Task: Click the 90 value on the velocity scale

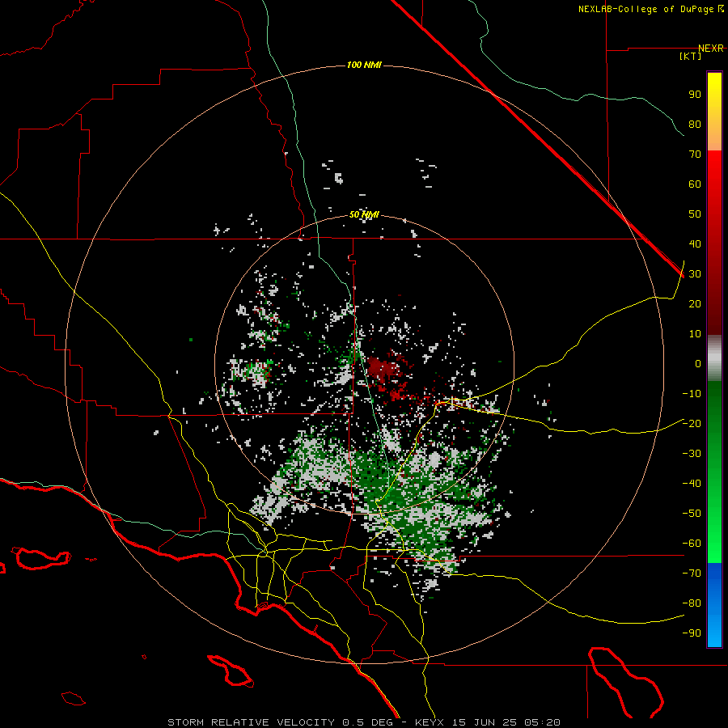Action: coord(695,95)
